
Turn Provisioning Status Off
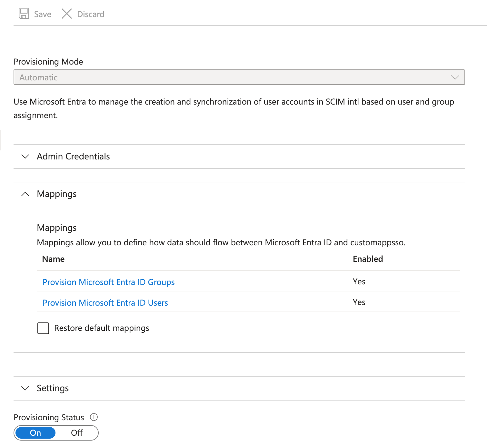[x=77, y=433]
